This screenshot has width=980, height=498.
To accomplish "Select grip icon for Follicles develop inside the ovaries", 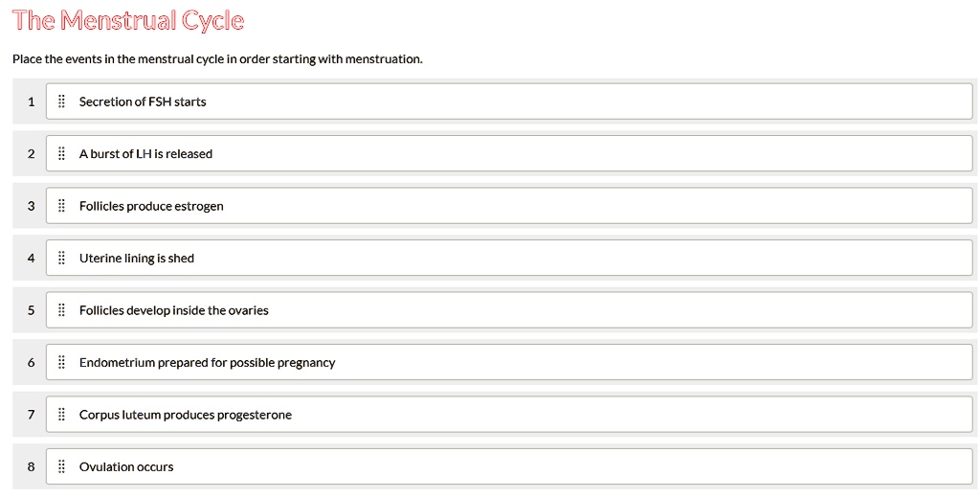I will pos(61,309).
